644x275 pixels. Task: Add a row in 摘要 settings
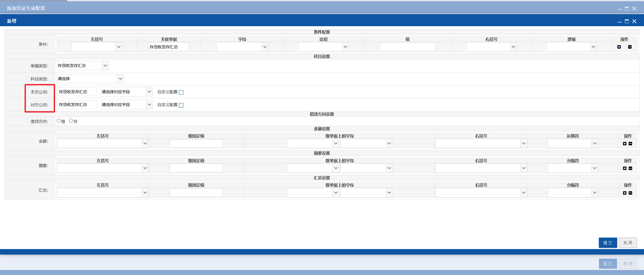[625, 168]
